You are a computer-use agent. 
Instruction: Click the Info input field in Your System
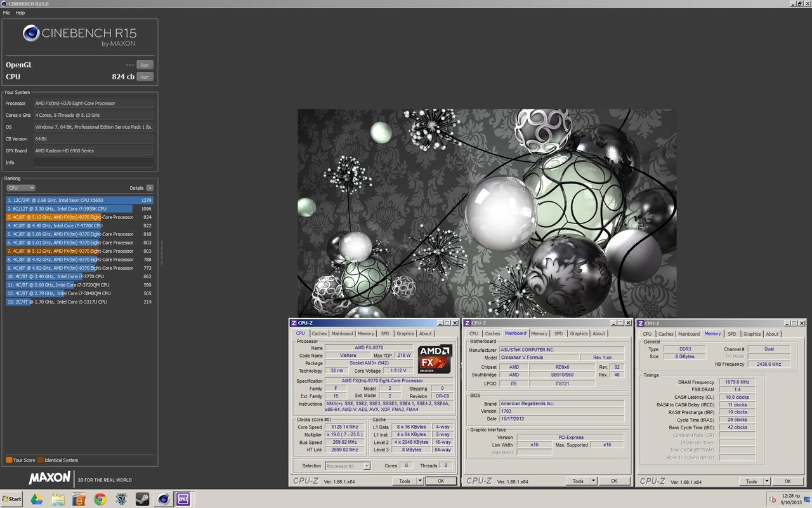point(93,163)
